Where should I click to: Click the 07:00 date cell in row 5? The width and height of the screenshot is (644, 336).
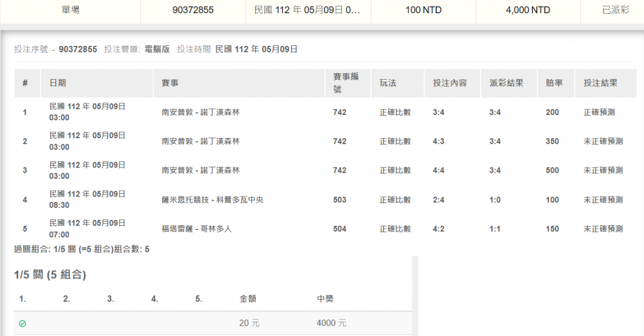pyautogui.click(x=87, y=229)
